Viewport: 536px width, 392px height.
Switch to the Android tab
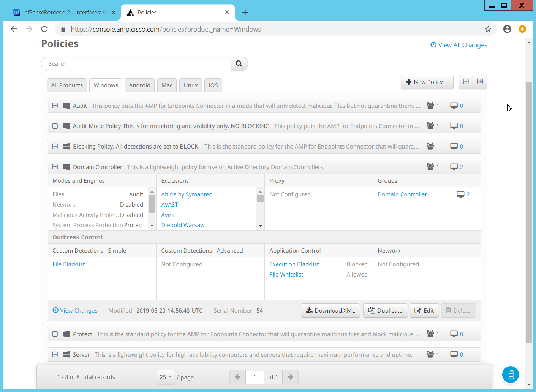(x=139, y=85)
